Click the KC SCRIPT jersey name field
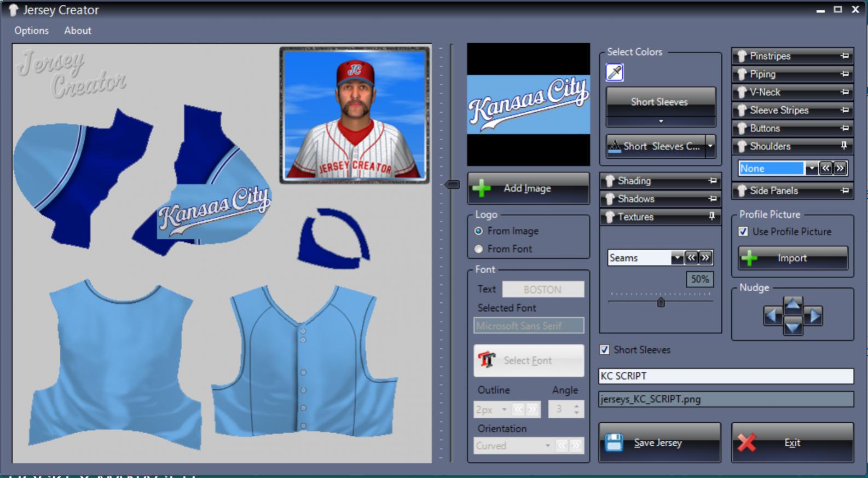The image size is (868, 478). click(726, 376)
